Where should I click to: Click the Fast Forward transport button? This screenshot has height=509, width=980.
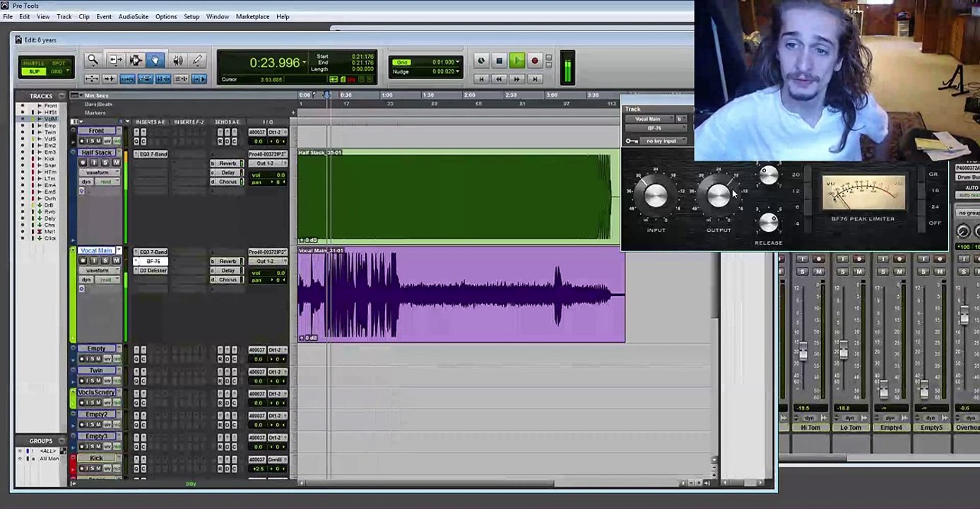click(516, 78)
